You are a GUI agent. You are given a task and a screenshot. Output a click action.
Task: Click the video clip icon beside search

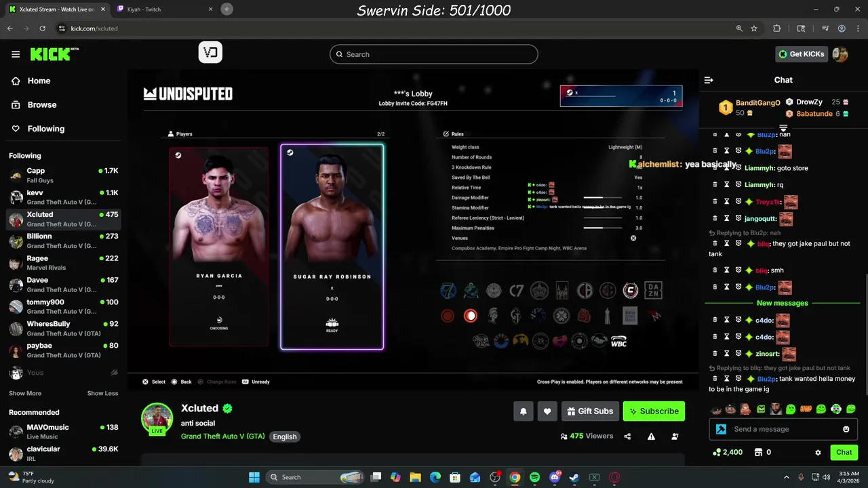click(x=210, y=53)
